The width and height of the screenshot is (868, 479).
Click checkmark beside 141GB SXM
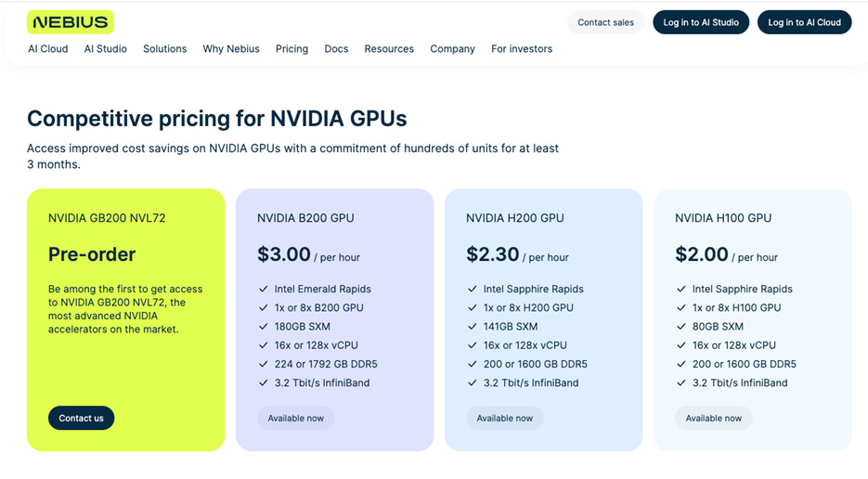473,327
